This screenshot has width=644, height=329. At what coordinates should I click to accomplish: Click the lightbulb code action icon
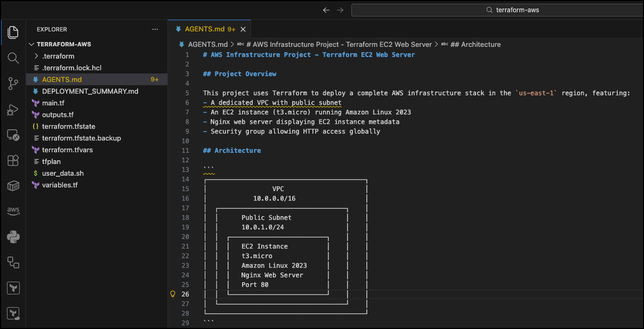173,294
